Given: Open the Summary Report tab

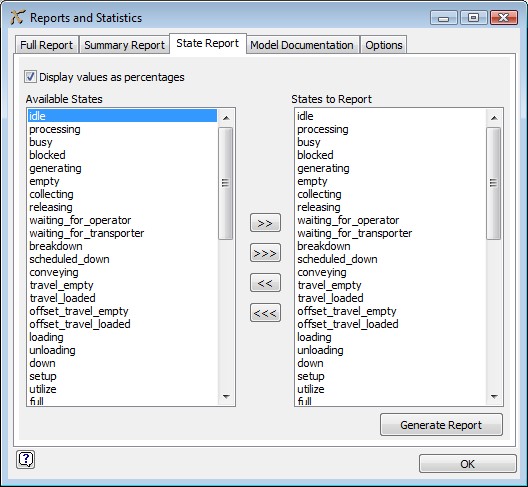Looking at the screenshot, I should [124, 45].
